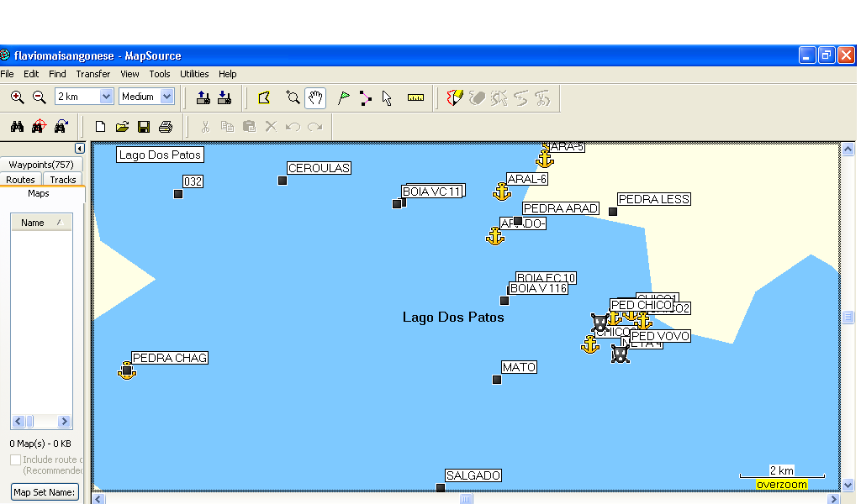Activate the Hand pan tool
The height and width of the screenshot is (504, 861).
[315, 97]
